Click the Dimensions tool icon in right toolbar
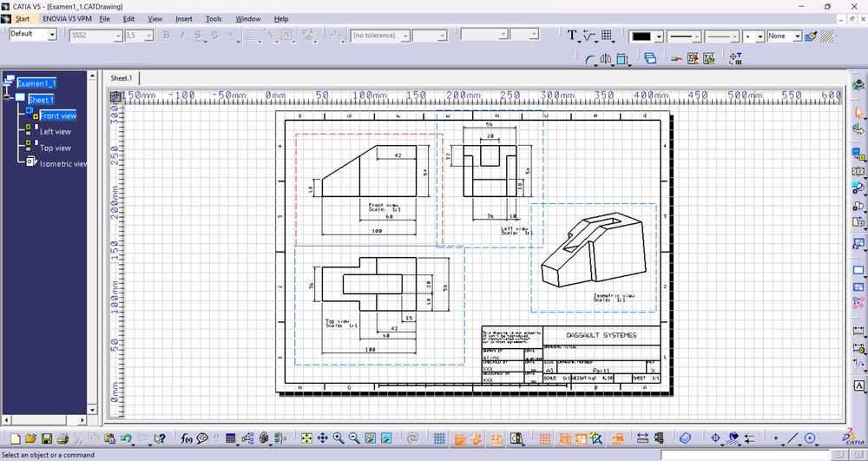This screenshot has height=461, width=868. point(858,331)
